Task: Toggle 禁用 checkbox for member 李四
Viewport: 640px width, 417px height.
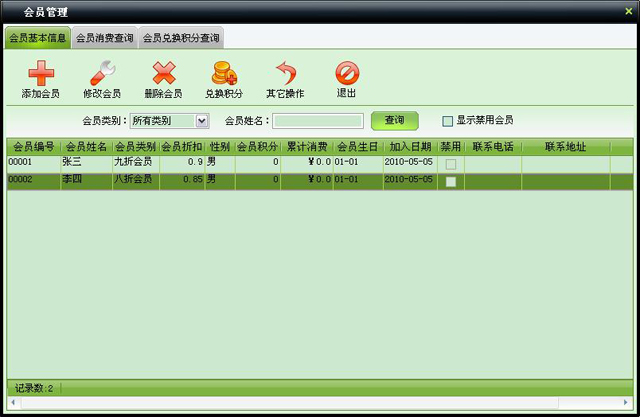Action: (451, 181)
